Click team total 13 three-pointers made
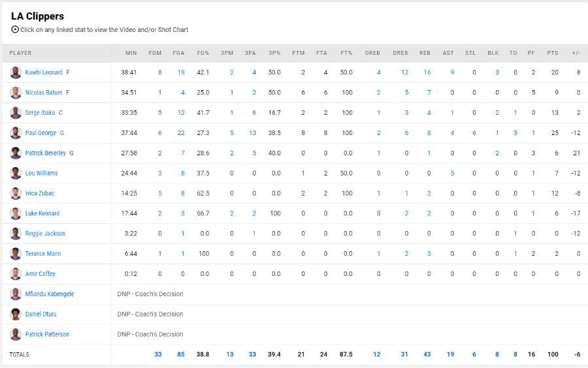This screenshot has width=588, height=368. [230, 354]
